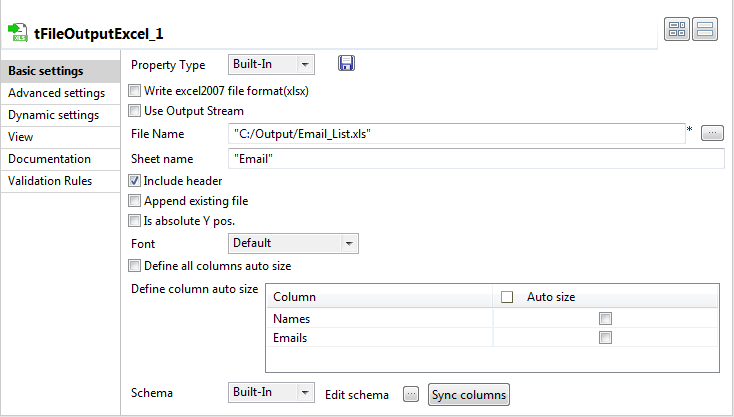This screenshot has height=417, width=734.
Task: Enable Write excel2007 file format checkbox
Action: click(x=135, y=91)
